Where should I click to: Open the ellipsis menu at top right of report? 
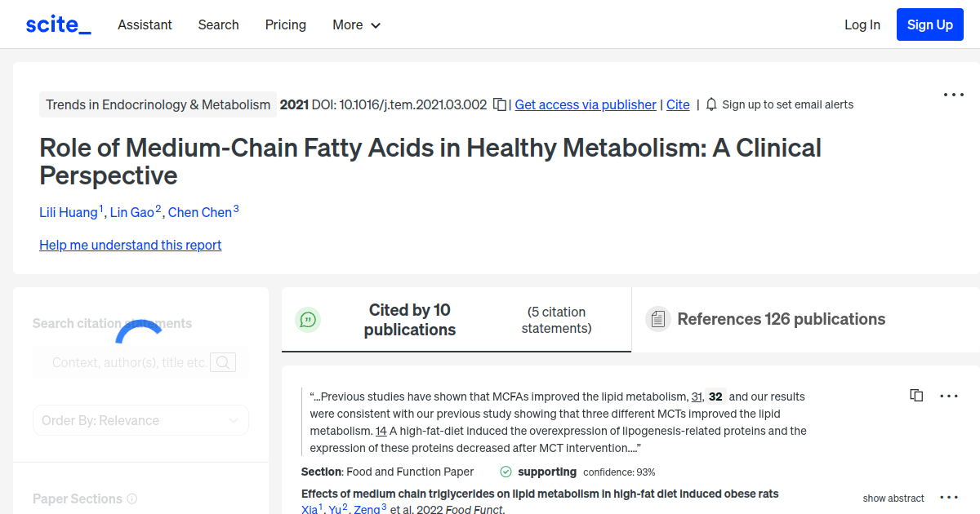(953, 95)
